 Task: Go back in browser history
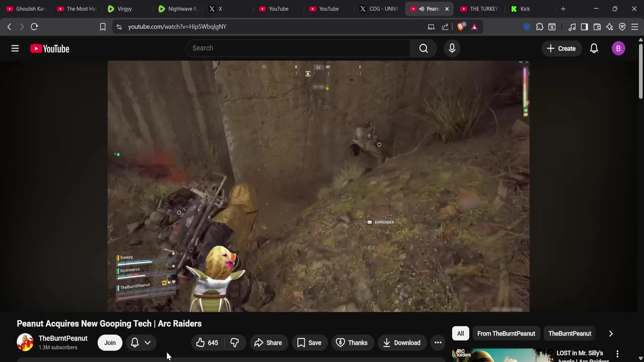tap(9, 27)
